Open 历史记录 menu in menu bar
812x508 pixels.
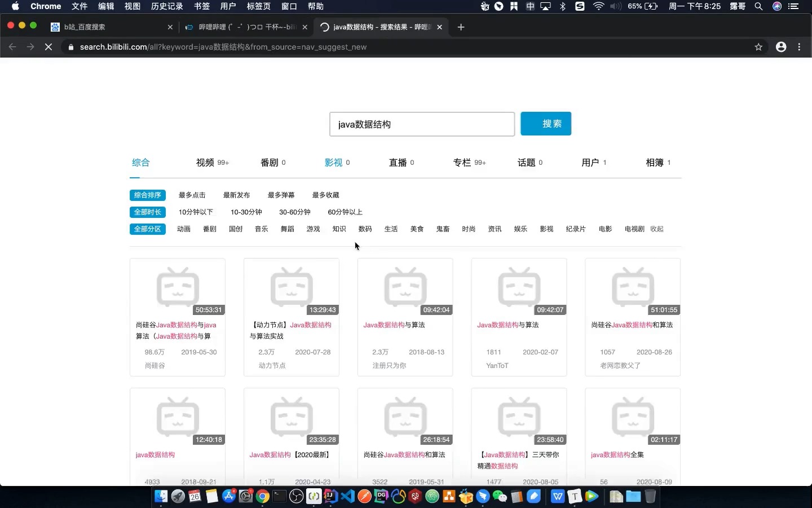167,6
